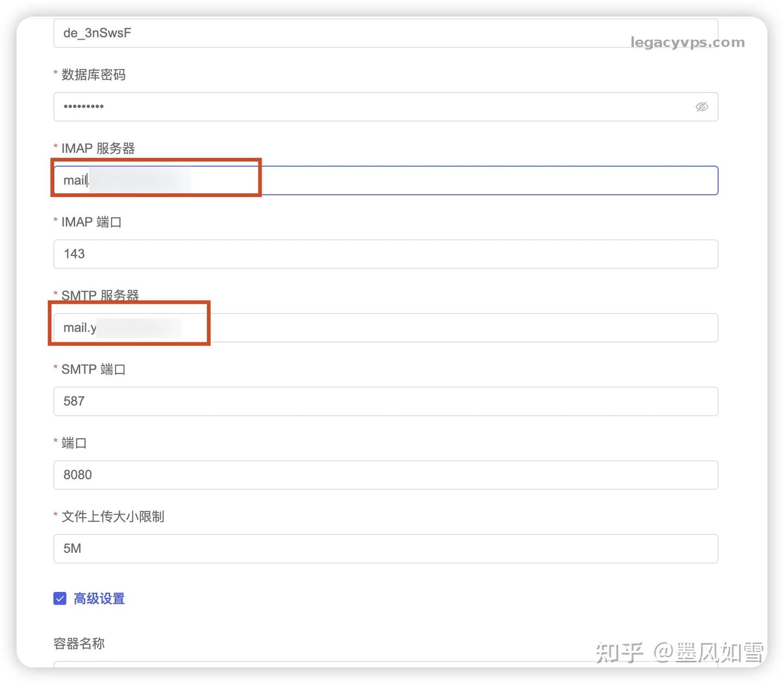
Task: Select the IMAP 端口 field containing 143
Action: [385, 254]
